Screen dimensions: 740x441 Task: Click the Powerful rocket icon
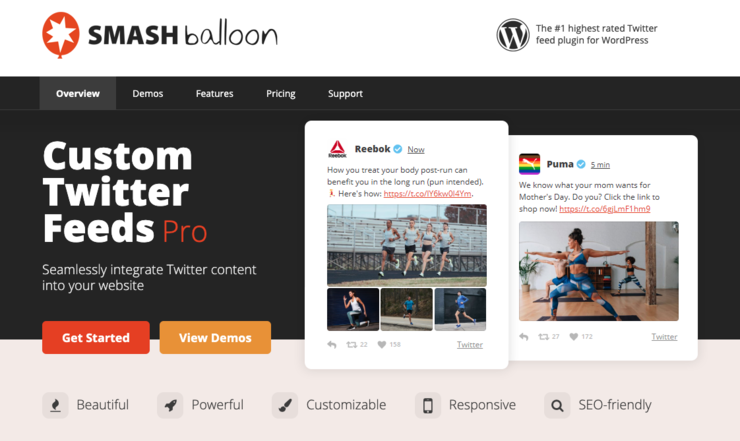(x=170, y=405)
